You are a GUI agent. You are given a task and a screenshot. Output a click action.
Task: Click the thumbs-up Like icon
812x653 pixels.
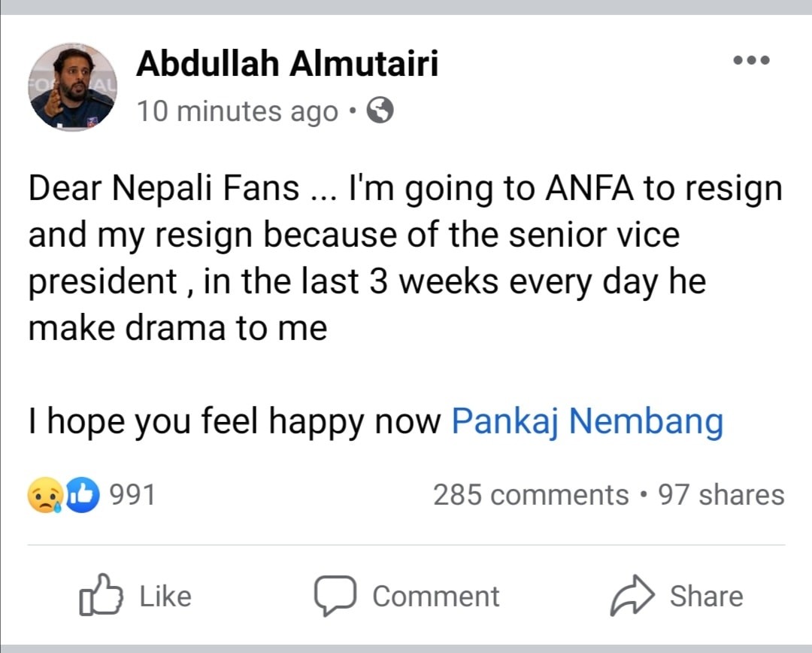click(x=101, y=594)
